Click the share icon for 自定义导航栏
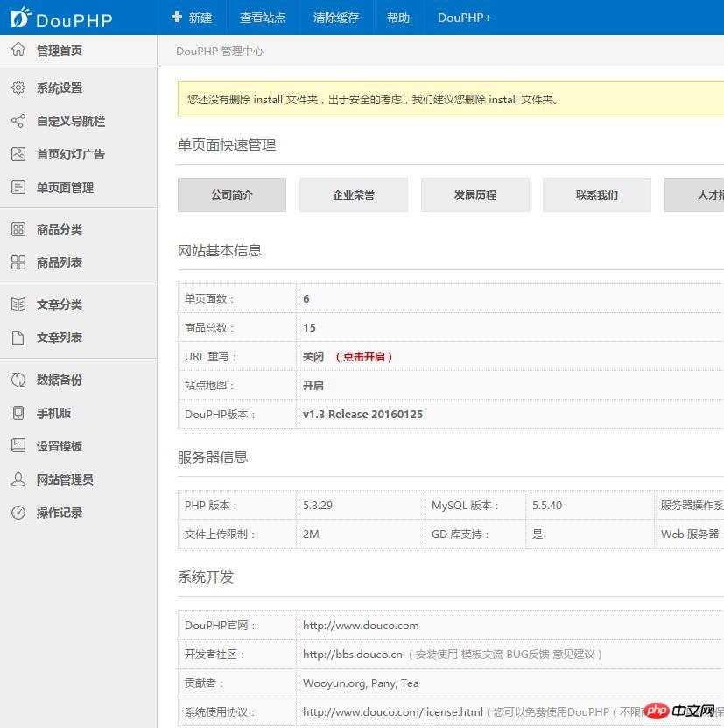This screenshot has width=724, height=728. [18, 121]
